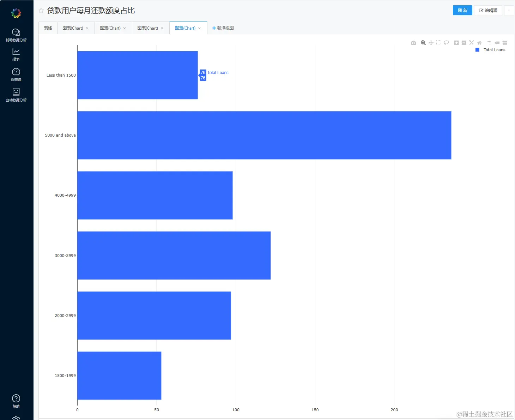
Task: Click the 4000-4999 axis label
Action: pyautogui.click(x=65, y=195)
